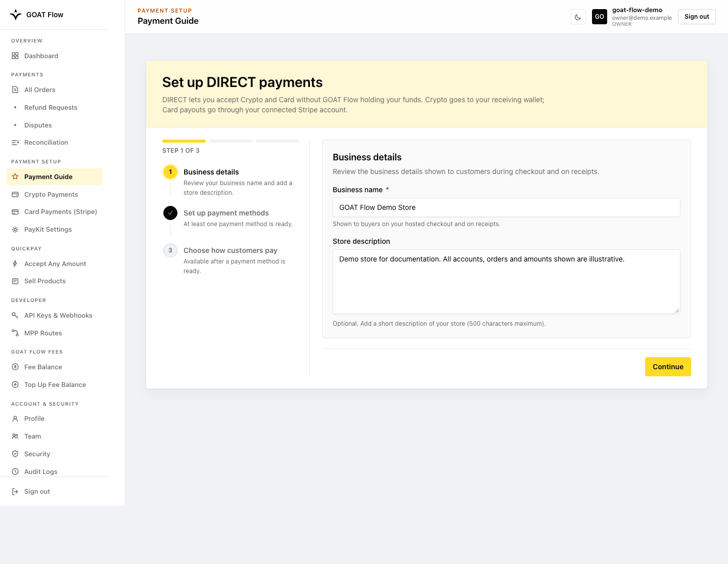The image size is (728, 564).
Task: Click the Fee Balance coin icon
Action: (x=15, y=367)
